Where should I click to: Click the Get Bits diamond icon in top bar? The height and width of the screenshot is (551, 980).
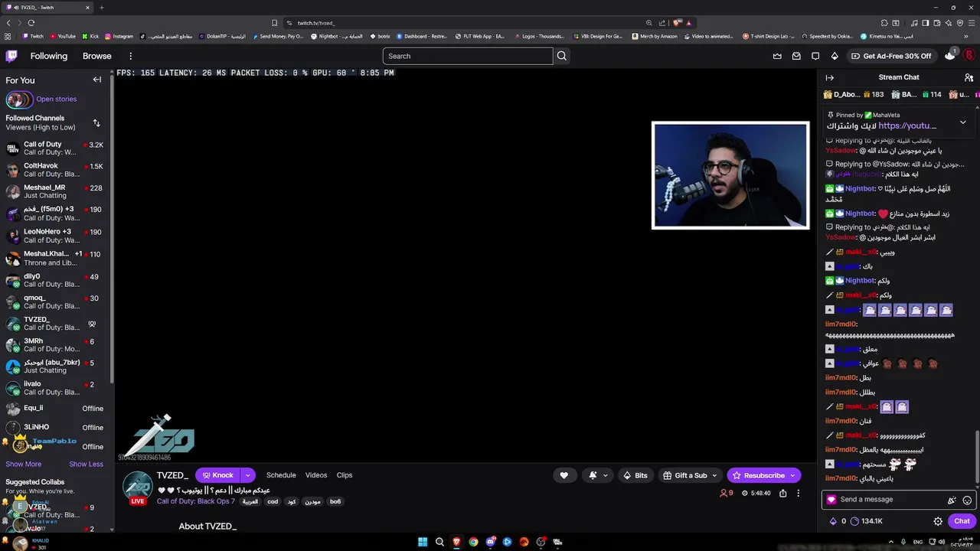point(835,56)
